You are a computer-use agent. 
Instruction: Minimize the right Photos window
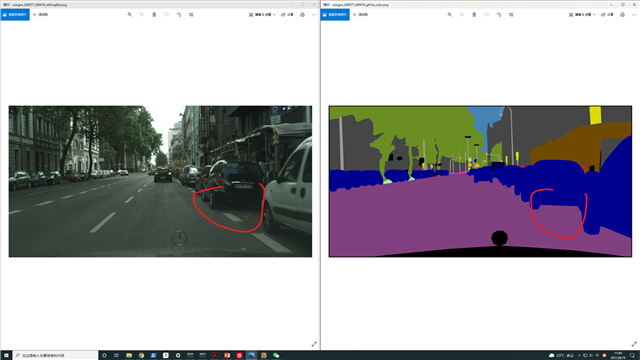coord(611,4)
